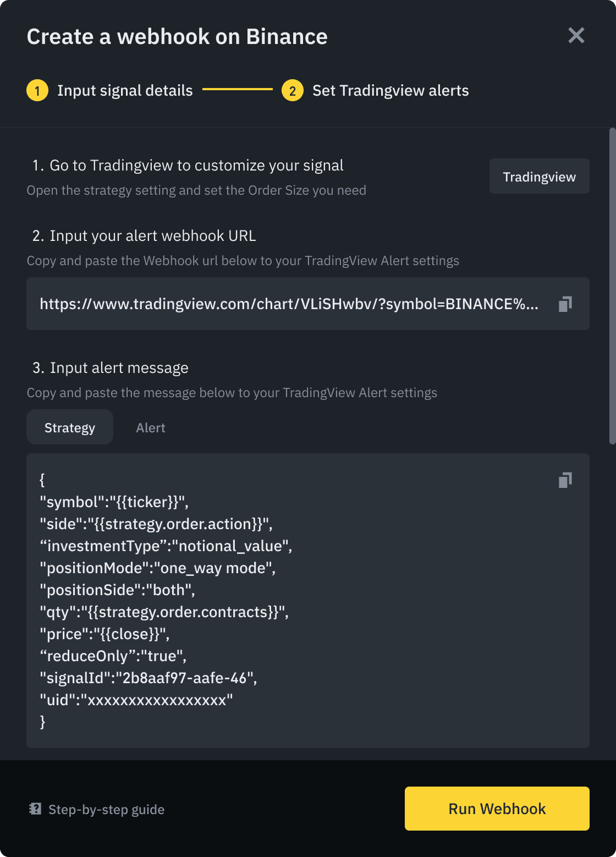This screenshot has height=857, width=616.
Task: Go back to Input signal details step label
Action: (x=125, y=91)
